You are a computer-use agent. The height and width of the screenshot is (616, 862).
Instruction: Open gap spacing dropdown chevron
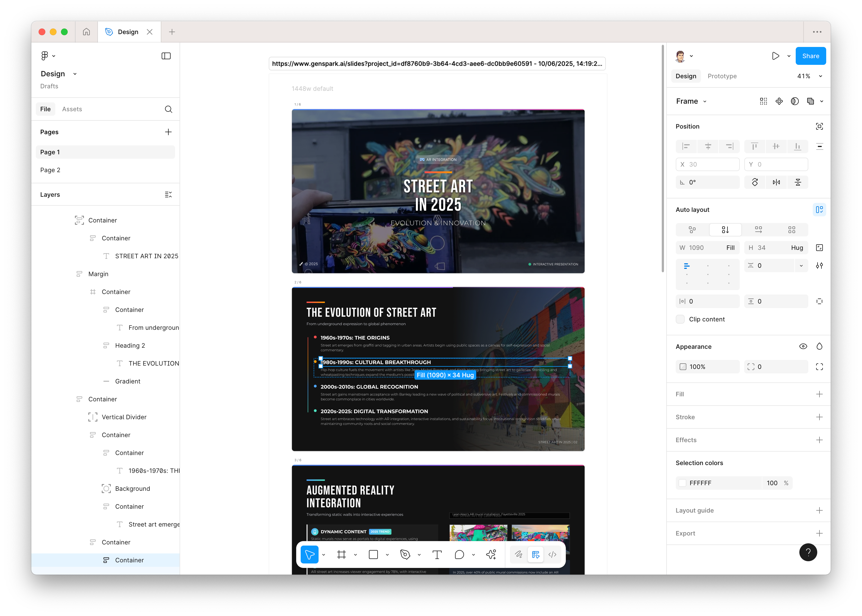pyautogui.click(x=801, y=266)
